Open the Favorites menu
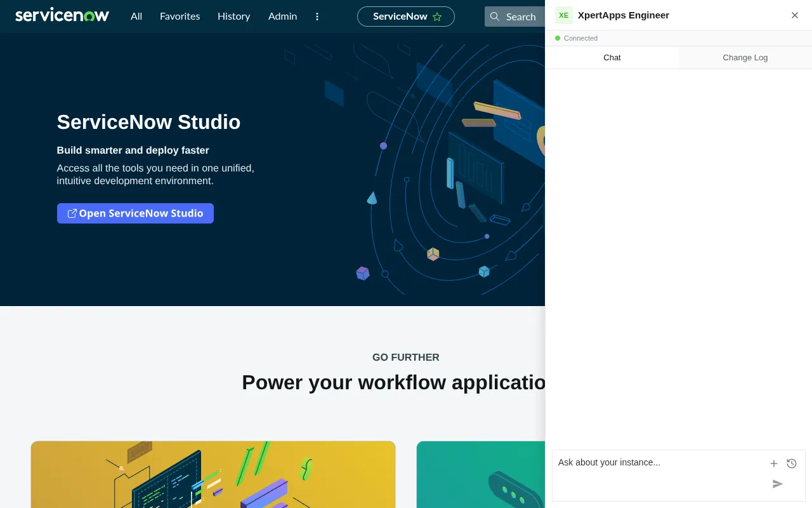The width and height of the screenshot is (812, 508). point(180,17)
